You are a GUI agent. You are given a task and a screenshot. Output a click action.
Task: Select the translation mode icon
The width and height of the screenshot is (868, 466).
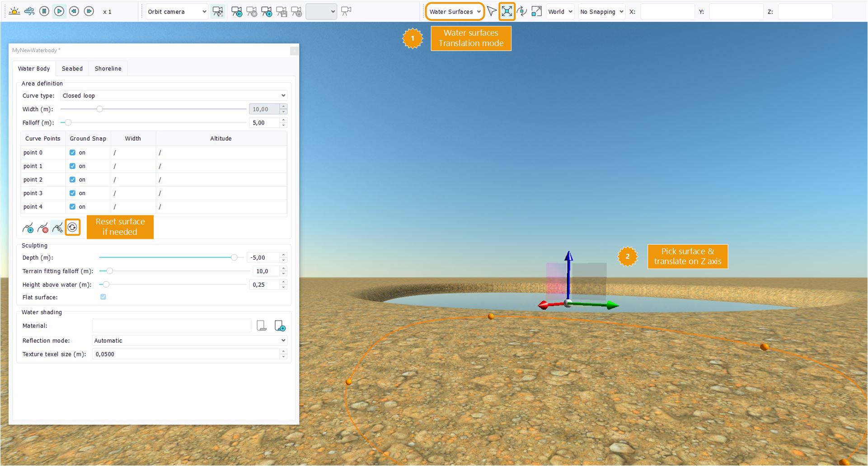tap(507, 11)
